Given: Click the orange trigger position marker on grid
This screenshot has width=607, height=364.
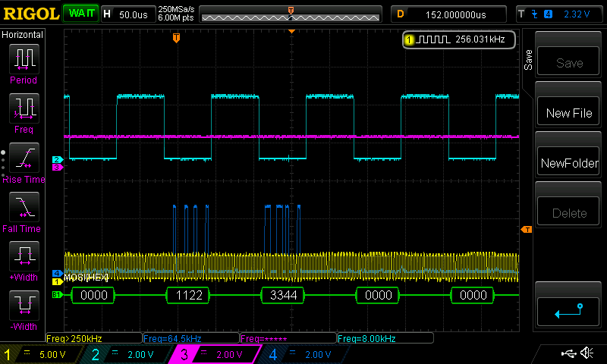Looking at the screenshot, I should coord(176,37).
